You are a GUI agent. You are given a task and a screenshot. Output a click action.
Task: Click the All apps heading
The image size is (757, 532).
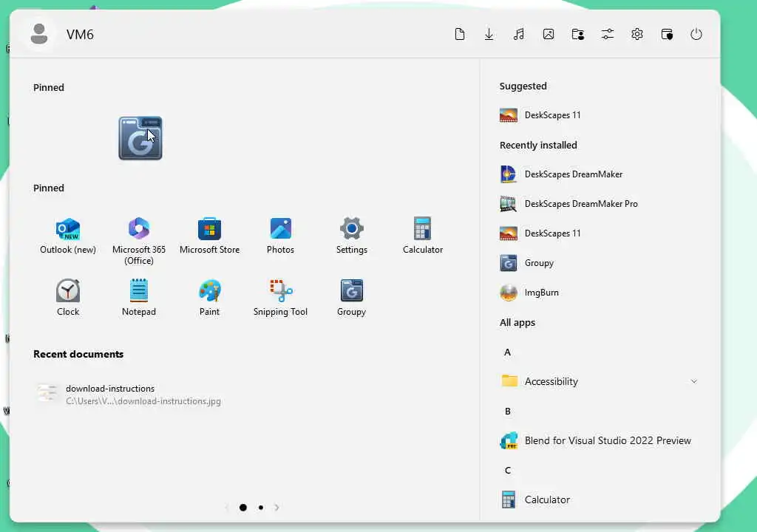point(517,322)
